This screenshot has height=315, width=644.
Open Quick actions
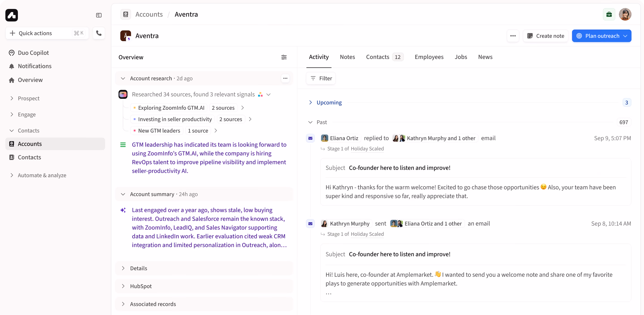[47, 33]
